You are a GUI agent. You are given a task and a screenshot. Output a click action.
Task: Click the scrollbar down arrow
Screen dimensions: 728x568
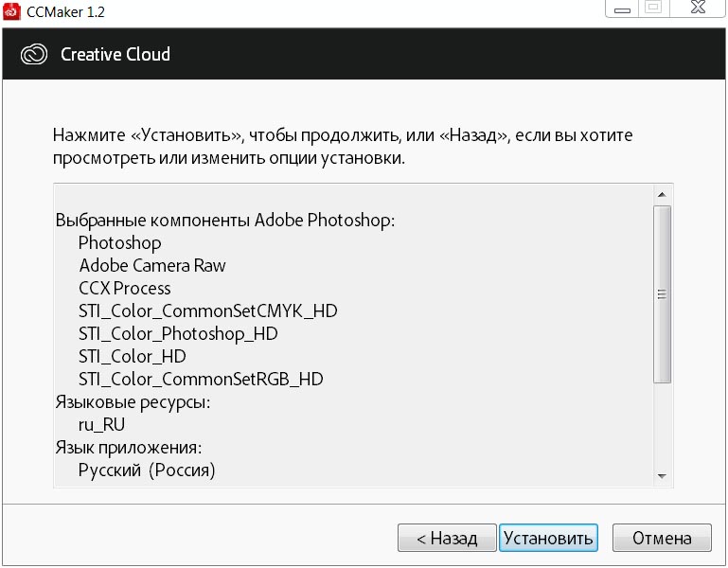point(662,476)
